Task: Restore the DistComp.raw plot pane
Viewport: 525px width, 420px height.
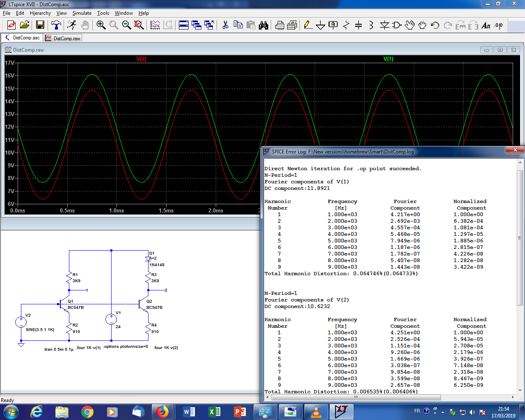Action: point(500,50)
